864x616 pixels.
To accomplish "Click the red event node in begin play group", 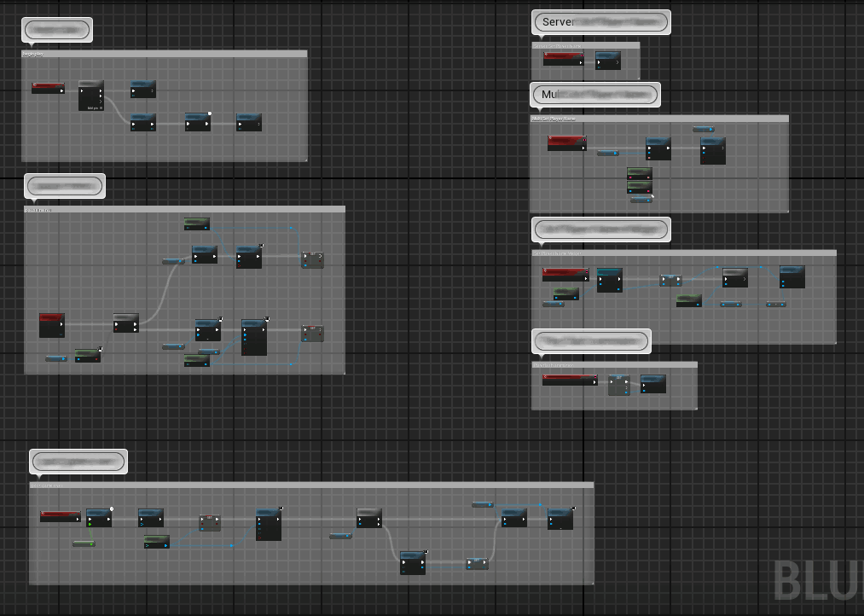I will click(x=48, y=87).
